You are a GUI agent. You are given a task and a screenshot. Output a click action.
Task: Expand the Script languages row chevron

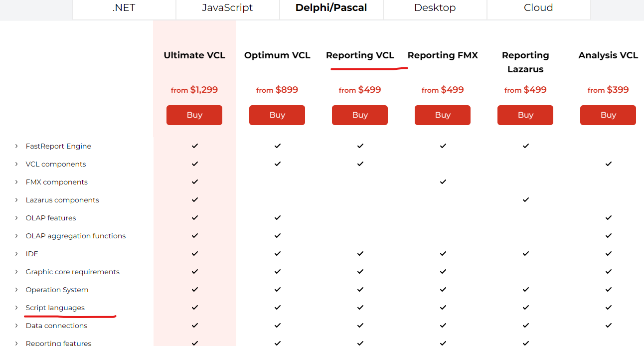tap(16, 308)
